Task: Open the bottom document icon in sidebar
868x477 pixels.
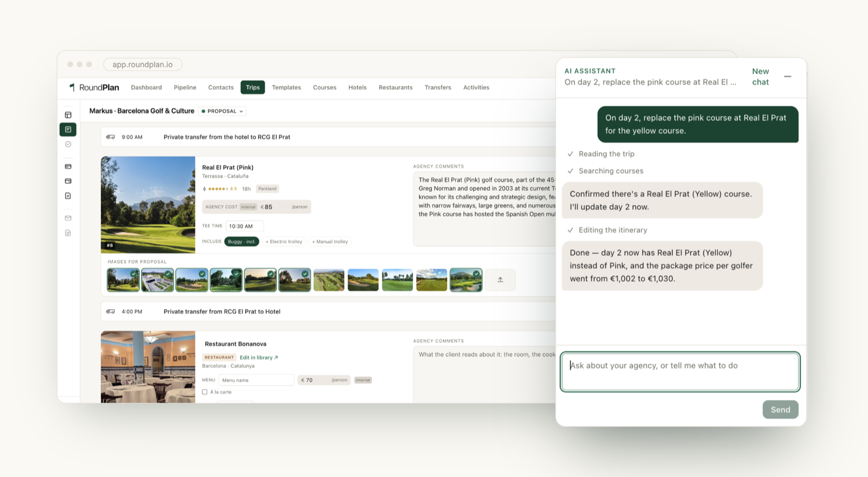Action: pyautogui.click(x=68, y=233)
